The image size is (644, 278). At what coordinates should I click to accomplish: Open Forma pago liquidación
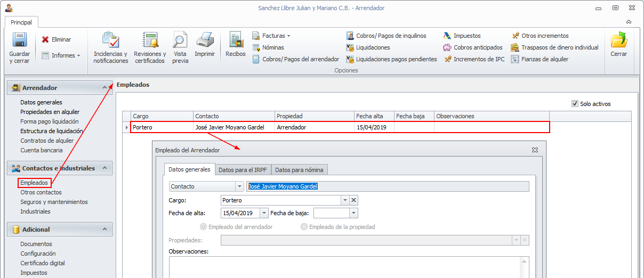tap(50, 121)
